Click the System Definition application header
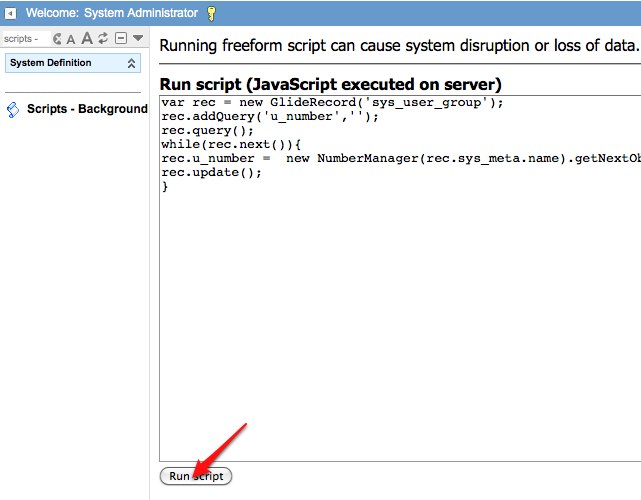 pos(51,63)
